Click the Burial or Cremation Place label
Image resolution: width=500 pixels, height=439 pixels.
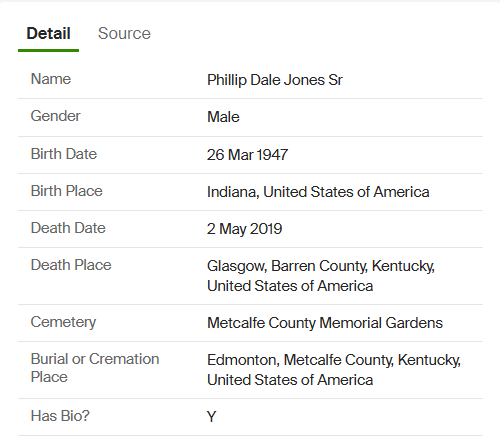tap(95, 368)
